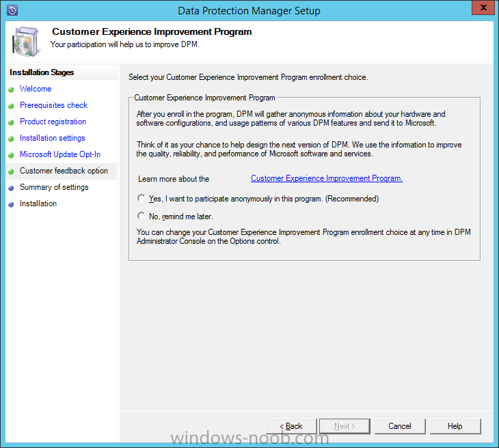Select No, remind me later option
The width and height of the screenshot is (499, 448).
[141, 216]
